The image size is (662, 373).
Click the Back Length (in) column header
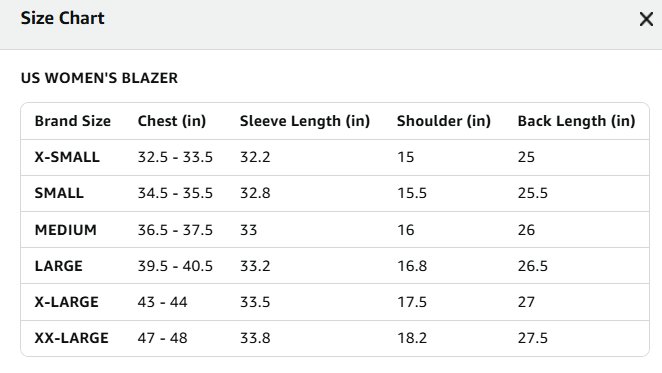576,121
